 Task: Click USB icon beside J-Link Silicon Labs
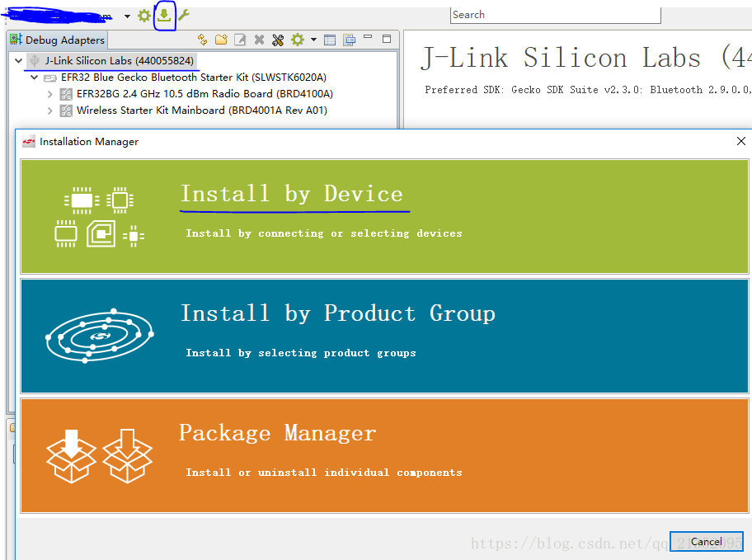pos(35,61)
